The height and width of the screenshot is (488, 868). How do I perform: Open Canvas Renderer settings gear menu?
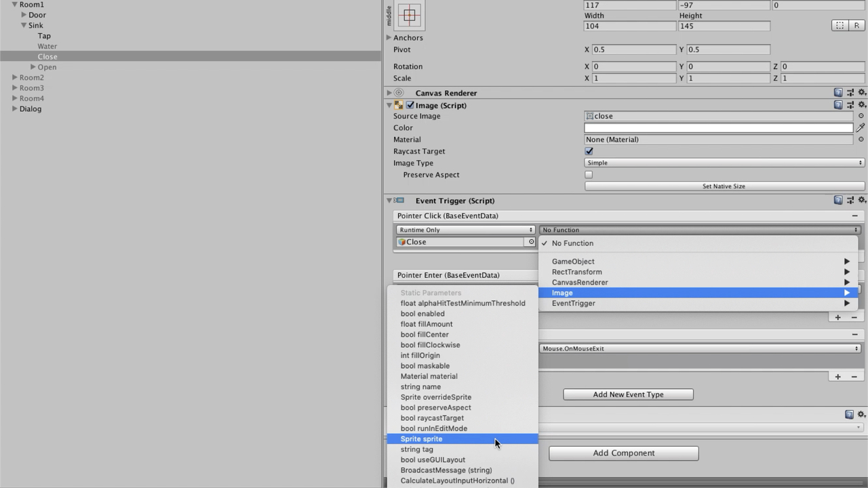[x=862, y=93]
